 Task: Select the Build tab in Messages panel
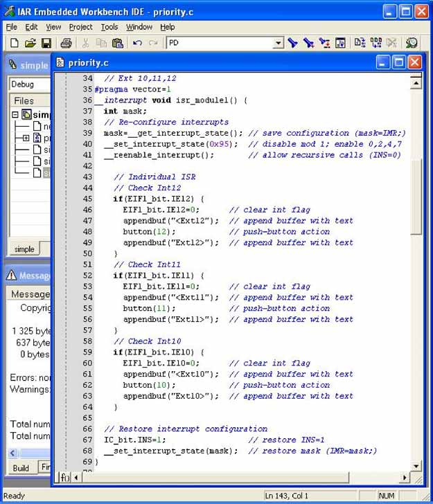21,468
